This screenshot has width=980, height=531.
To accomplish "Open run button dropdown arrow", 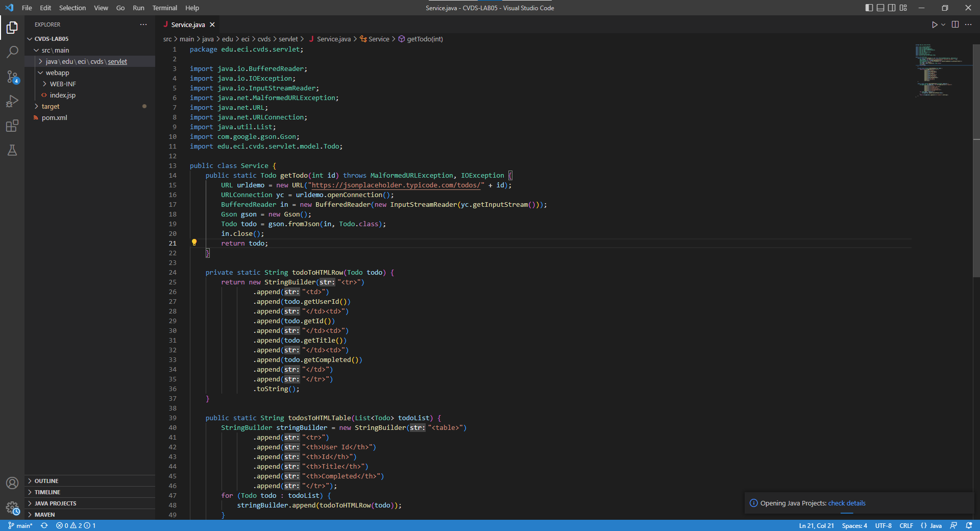I will click(943, 25).
